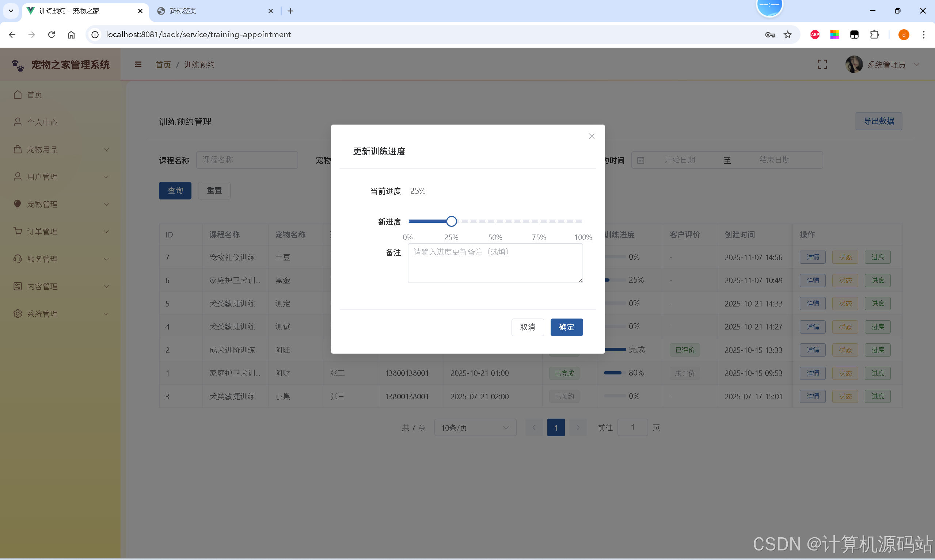Click the administrator avatar image
Viewport: 935px width, 560px height.
coord(854,65)
